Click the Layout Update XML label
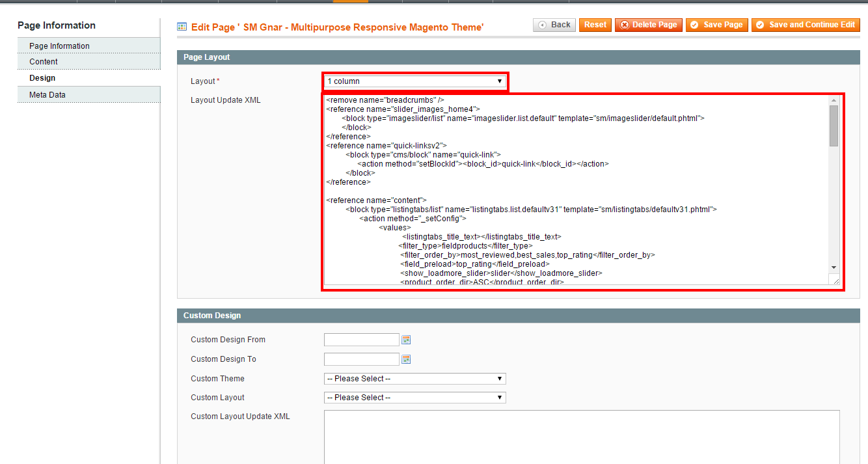The width and height of the screenshot is (868, 464). (226, 100)
